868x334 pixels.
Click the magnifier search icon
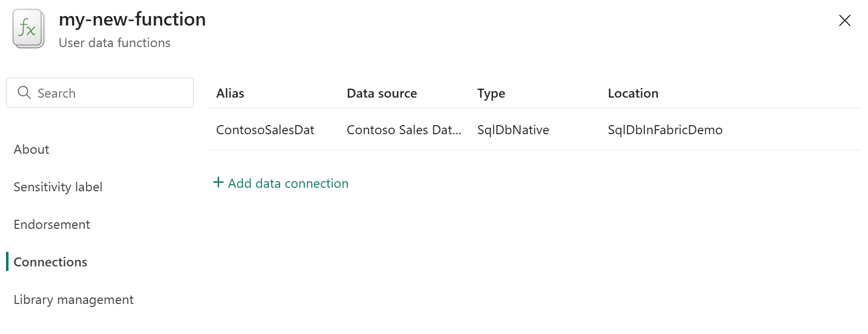[x=24, y=93]
